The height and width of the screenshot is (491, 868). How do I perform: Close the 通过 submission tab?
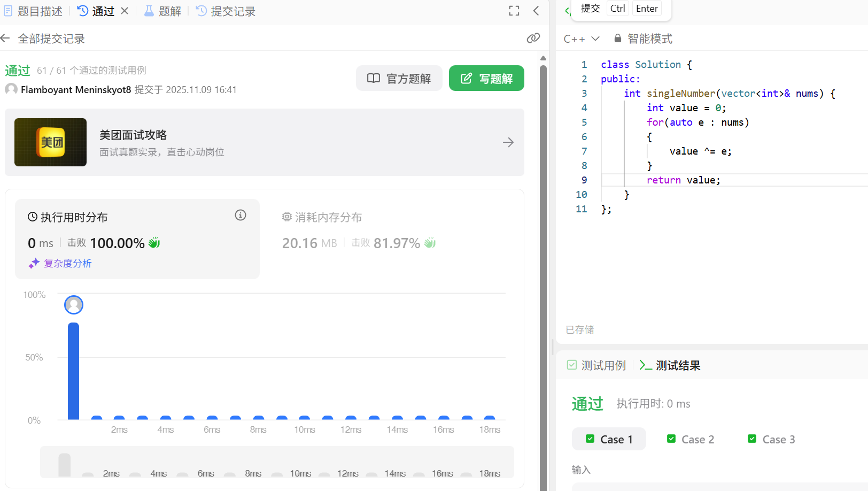point(124,11)
